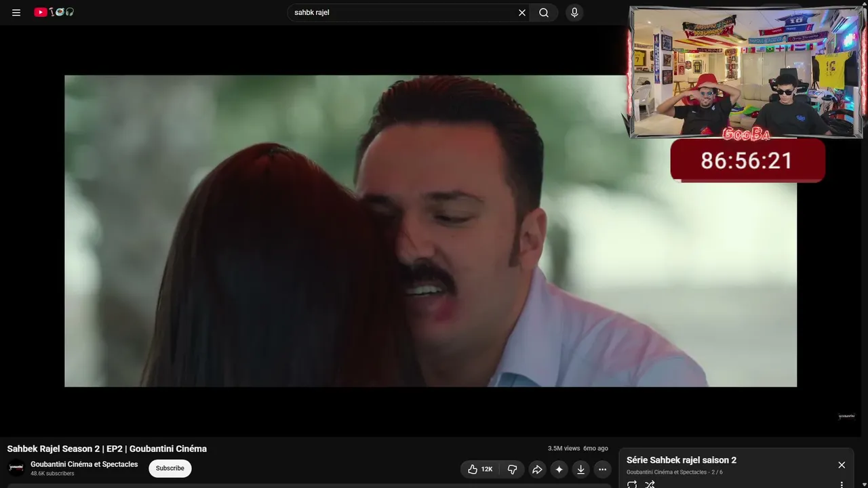
Task: Click the streamer webcam overlay
Action: click(746, 73)
